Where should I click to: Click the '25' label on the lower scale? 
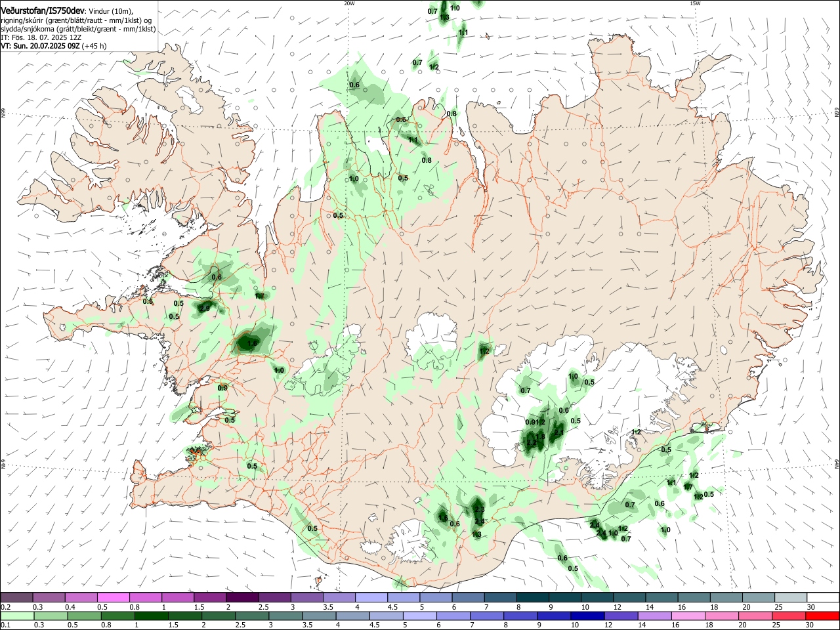777,625
